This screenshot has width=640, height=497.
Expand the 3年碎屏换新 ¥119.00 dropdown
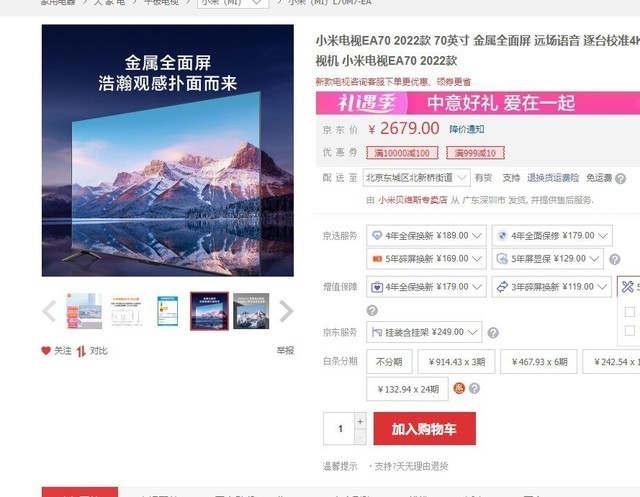[x=551, y=287]
